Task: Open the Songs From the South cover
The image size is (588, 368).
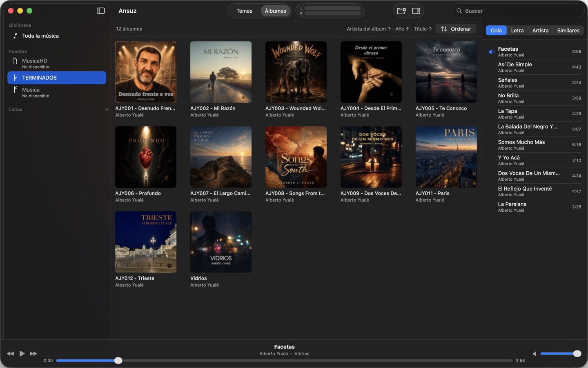Action: 296,157
